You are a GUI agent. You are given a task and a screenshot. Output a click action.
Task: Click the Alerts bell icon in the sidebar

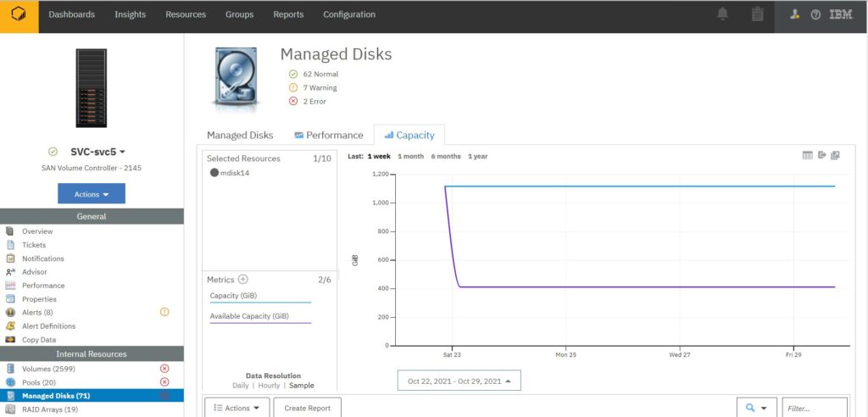tap(10, 313)
